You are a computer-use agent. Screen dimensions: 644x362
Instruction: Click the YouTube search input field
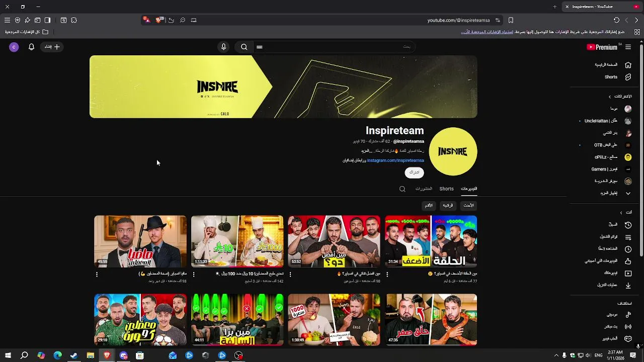coord(335,47)
